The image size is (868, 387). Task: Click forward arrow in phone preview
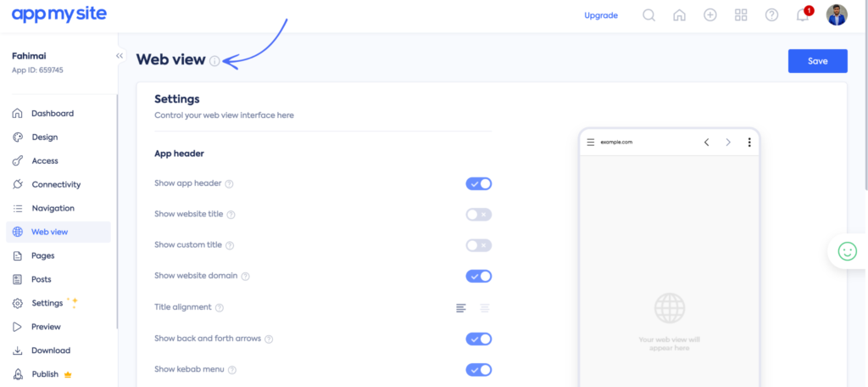728,143
